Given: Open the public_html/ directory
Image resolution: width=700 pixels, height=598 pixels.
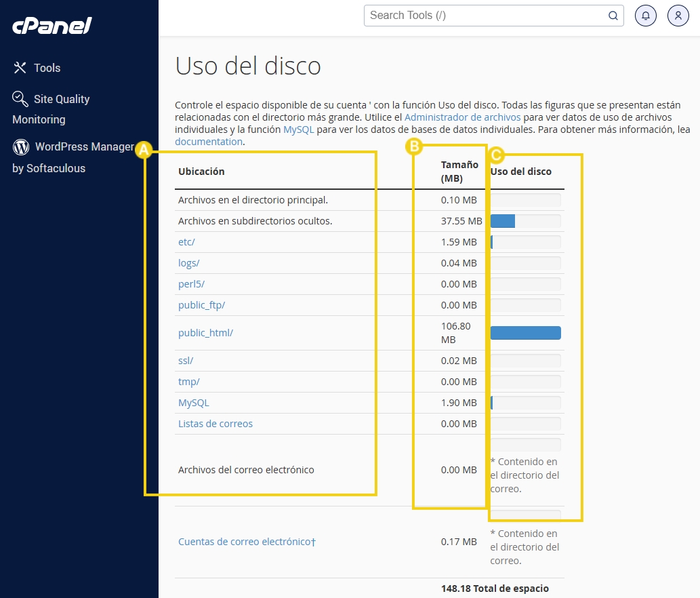Looking at the screenshot, I should [205, 333].
